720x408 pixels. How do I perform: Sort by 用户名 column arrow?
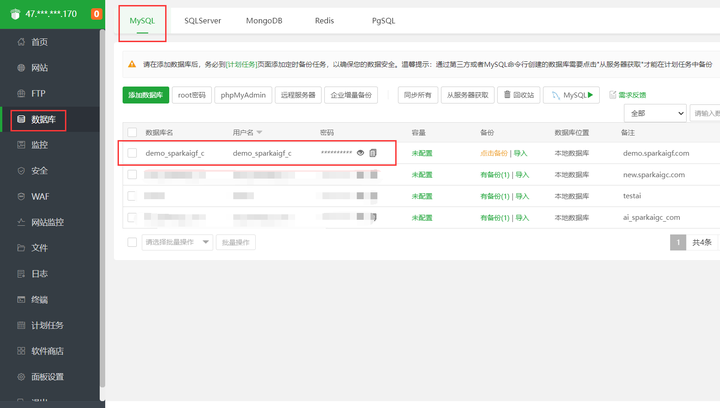260,132
